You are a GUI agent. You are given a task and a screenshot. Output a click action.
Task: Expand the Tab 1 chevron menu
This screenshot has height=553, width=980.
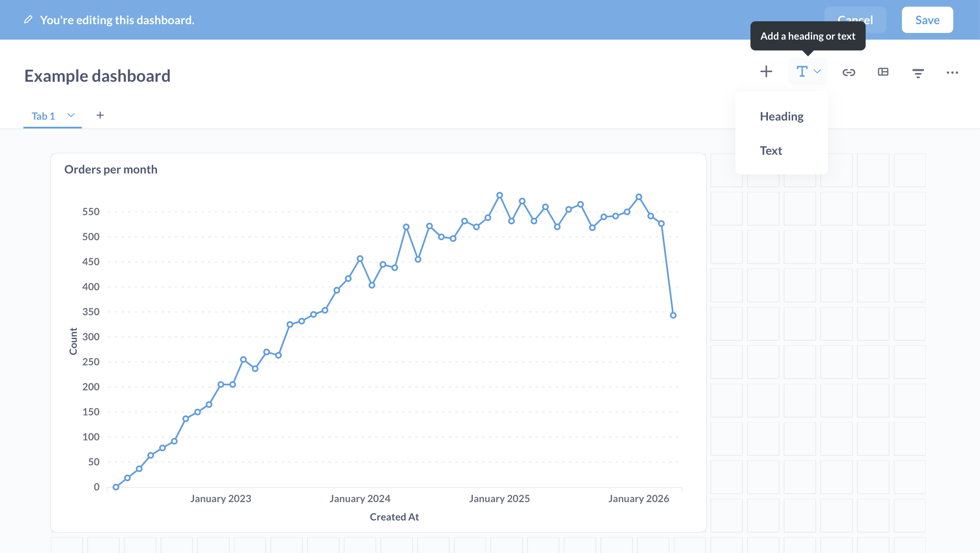(x=71, y=115)
